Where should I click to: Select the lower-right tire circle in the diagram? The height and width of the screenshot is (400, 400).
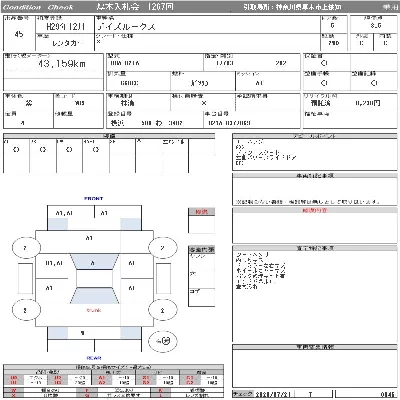(x=162, y=310)
